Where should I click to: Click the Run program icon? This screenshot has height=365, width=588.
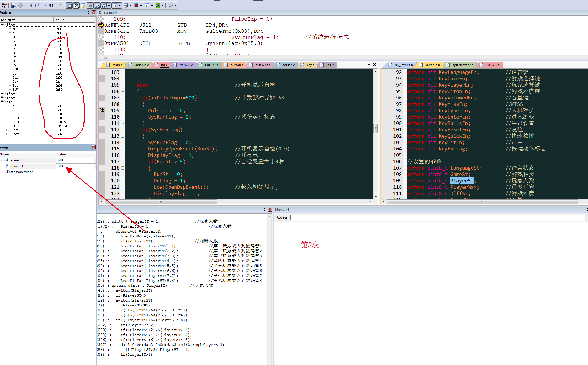click(x=13, y=5)
